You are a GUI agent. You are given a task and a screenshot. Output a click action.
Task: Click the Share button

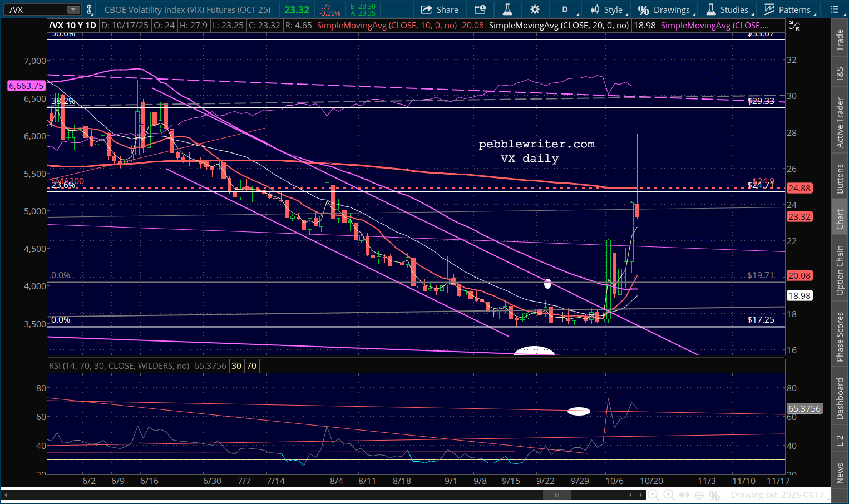point(440,9)
